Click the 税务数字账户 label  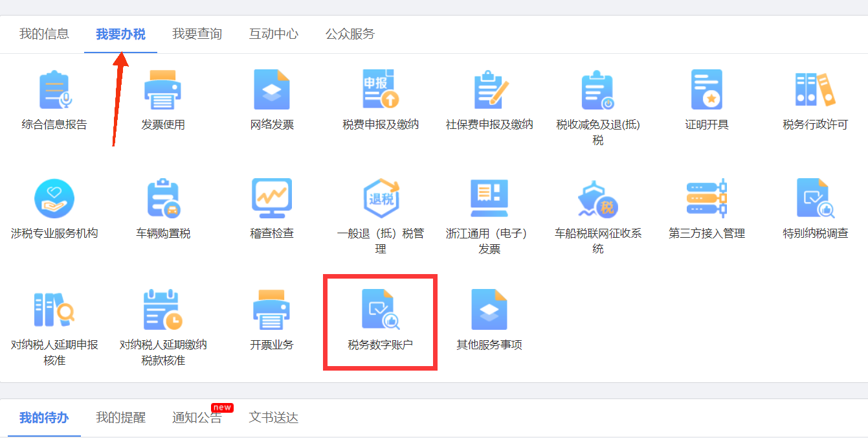[x=381, y=345]
